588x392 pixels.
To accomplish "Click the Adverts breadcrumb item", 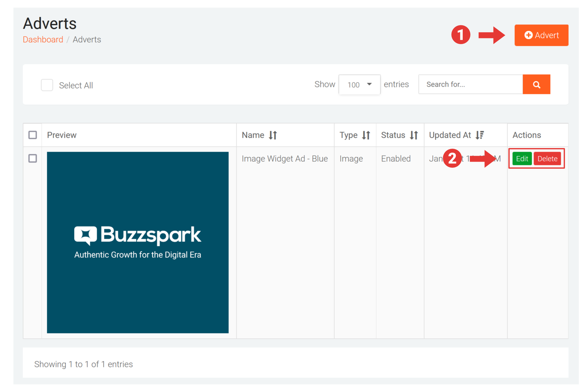I will point(87,40).
